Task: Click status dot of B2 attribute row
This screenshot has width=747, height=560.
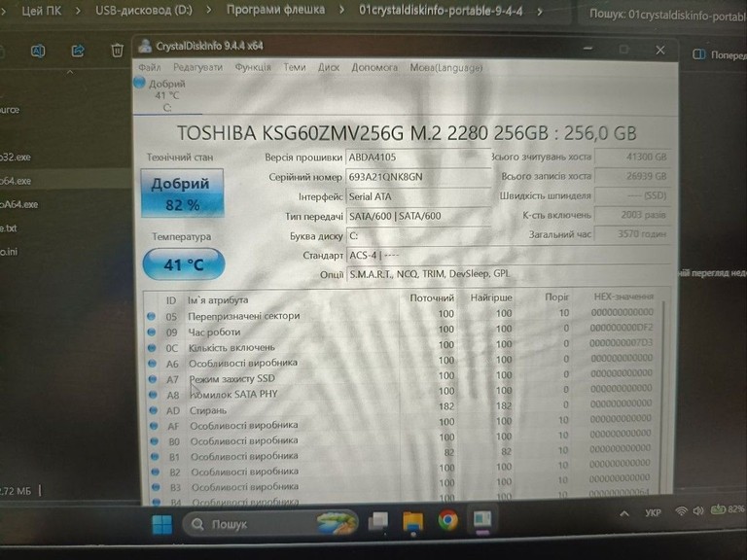Action: [155, 472]
